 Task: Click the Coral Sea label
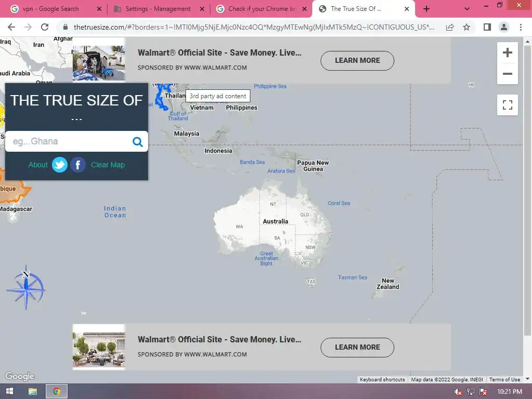pos(339,203)
